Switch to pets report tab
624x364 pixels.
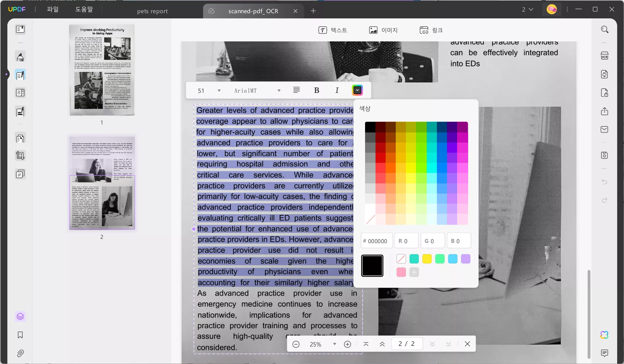pyautogui.click(x=152, y=10)
